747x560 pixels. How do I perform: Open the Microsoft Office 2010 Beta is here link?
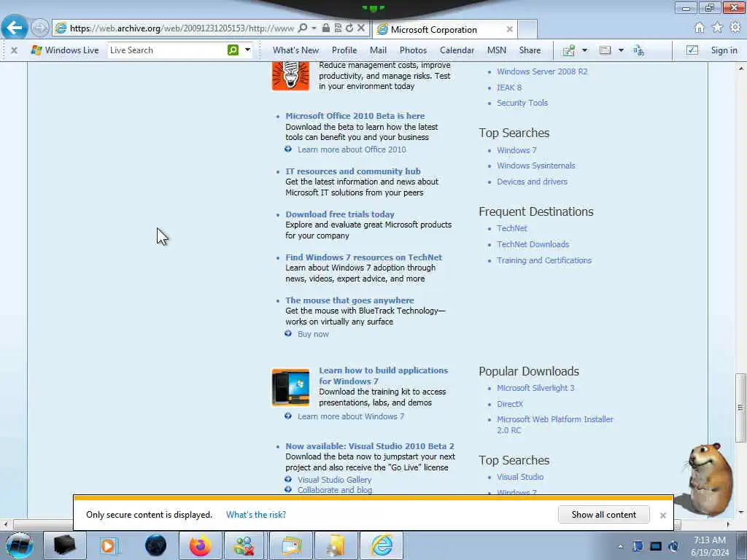355,116
